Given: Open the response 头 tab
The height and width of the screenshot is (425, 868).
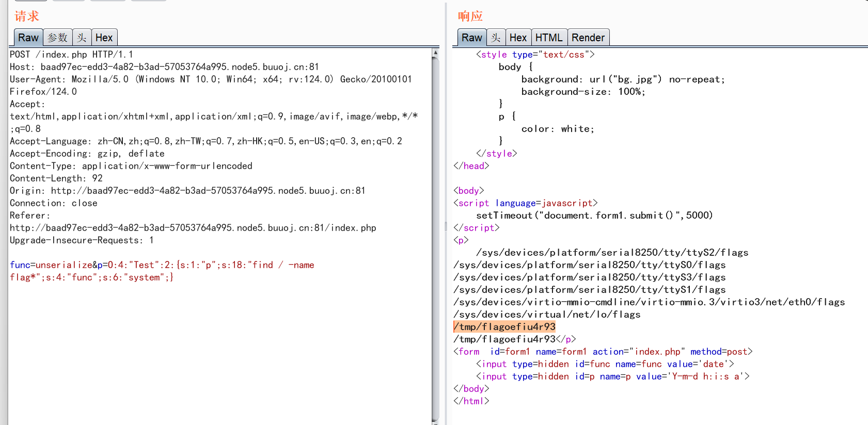Looking at the screenshot, I should 496,38.
